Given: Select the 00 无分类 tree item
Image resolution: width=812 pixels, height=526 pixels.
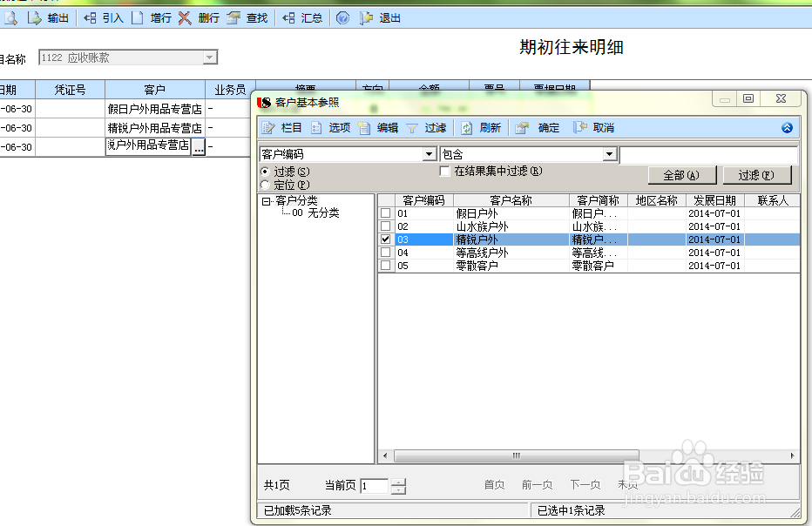Looking at the screenshot, I should (x=315, y=212).
